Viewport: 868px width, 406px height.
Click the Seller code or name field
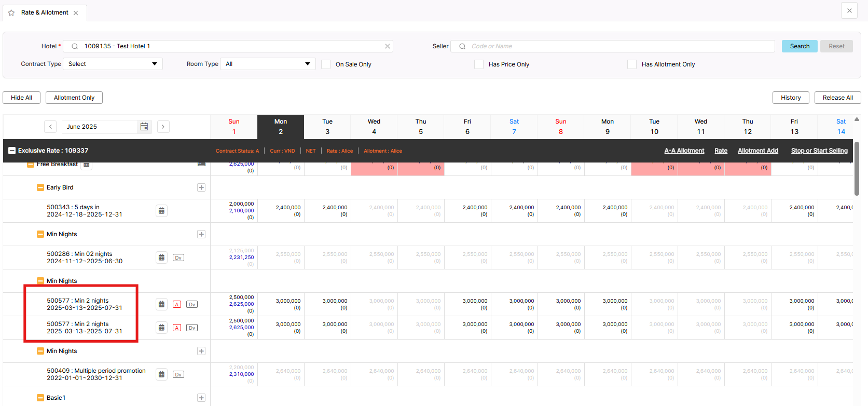click(x=617, y=46)
